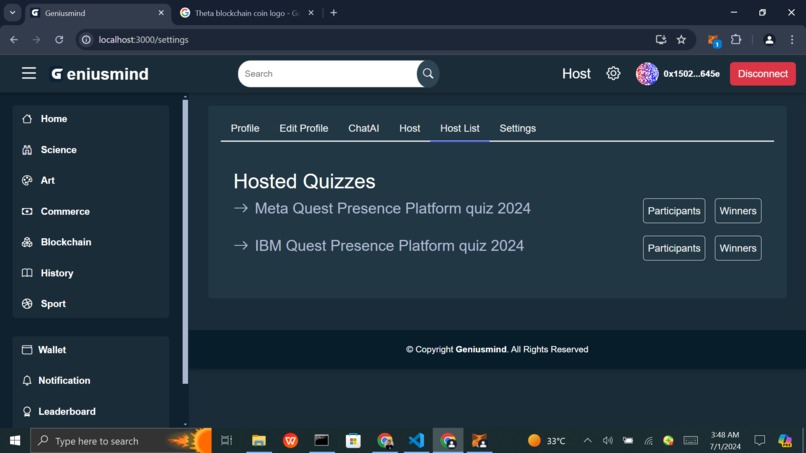View site information icon

tap(86, 40)
